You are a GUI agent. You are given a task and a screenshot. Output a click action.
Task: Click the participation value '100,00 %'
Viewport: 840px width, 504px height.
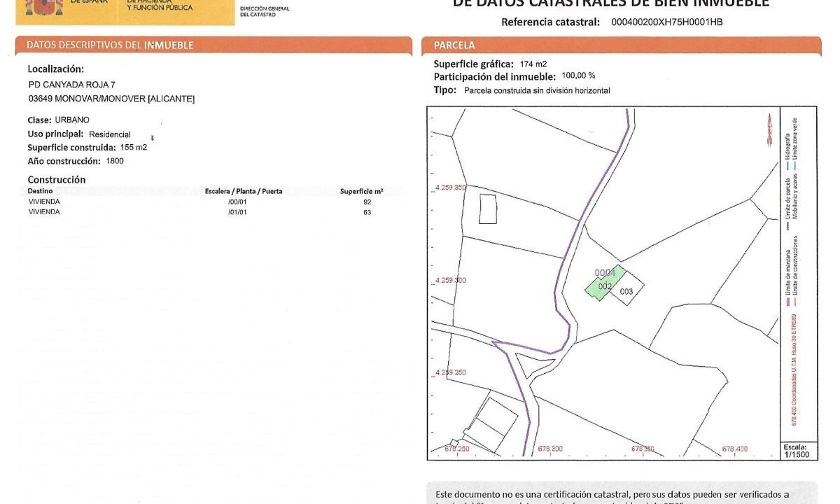click(578, 76)
